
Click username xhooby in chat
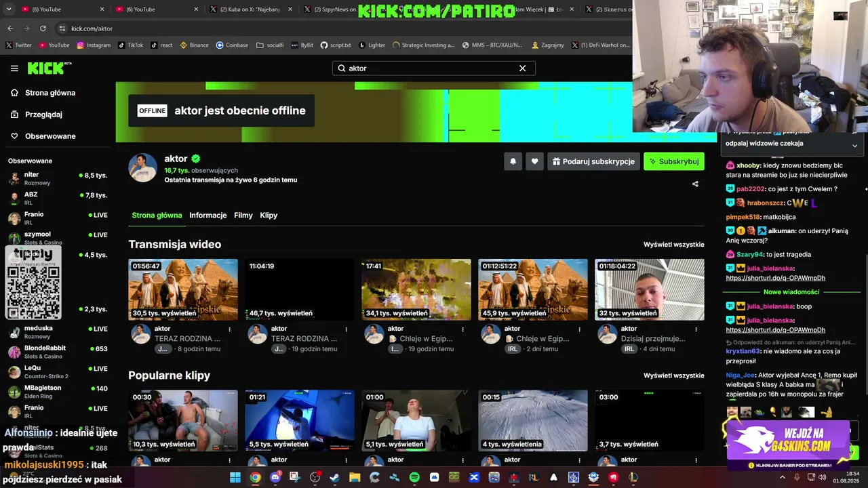749,165
